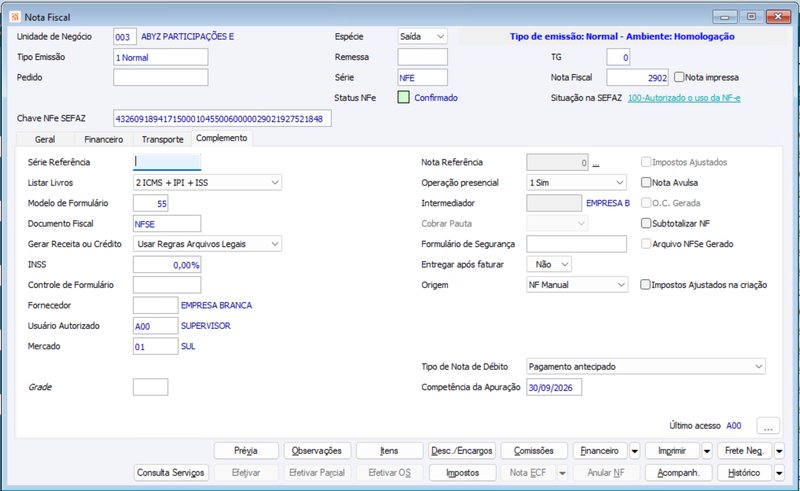Open the 100-Autorizado o uso da NF-e link

tap(684, 97)
